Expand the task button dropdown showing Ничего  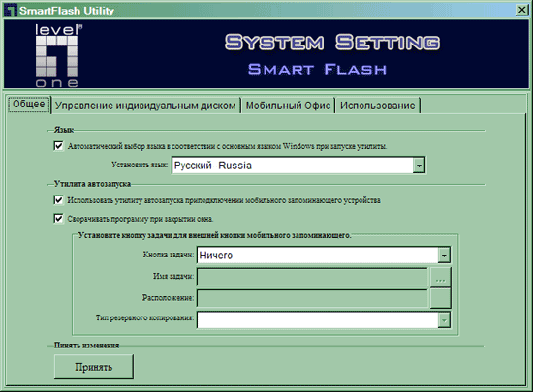pyautogui.click(x=444, y=256)
